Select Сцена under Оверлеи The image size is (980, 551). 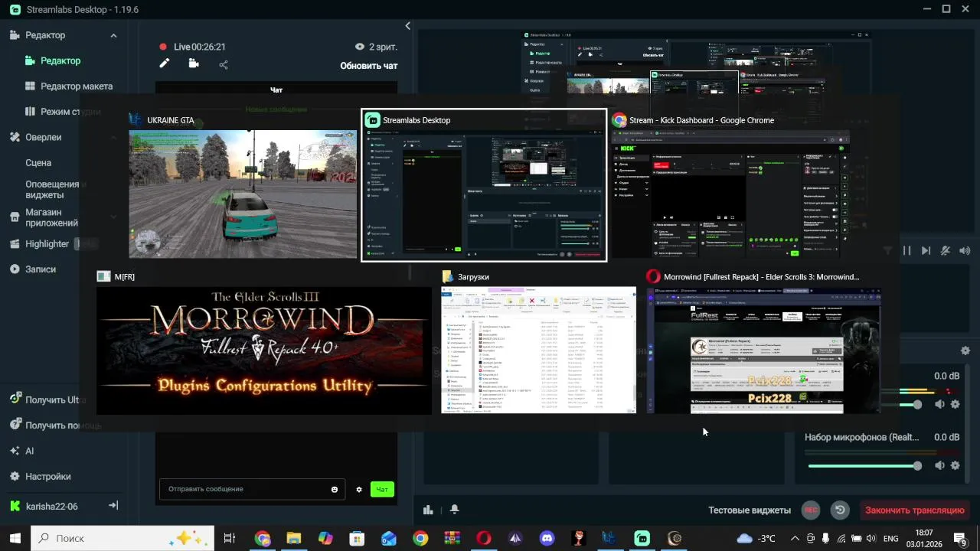coord(38,163)
